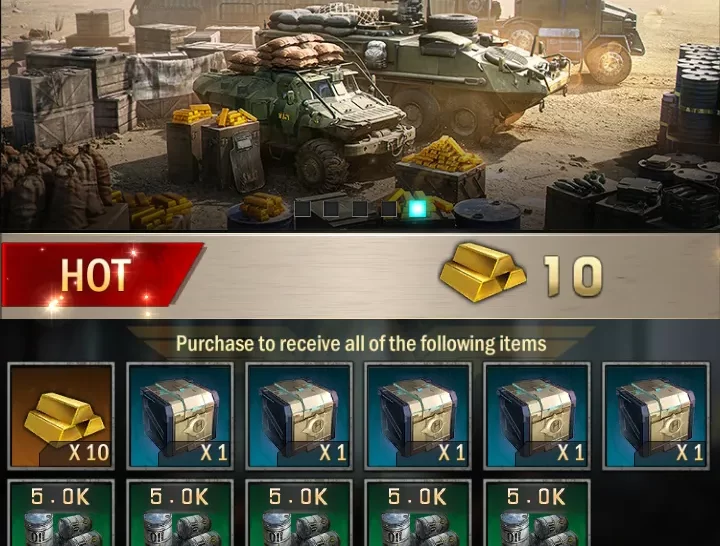This screenshot has width=720, height=546.
Task: Select the third 5.0K oil barrel item
Action: point(298,513)
